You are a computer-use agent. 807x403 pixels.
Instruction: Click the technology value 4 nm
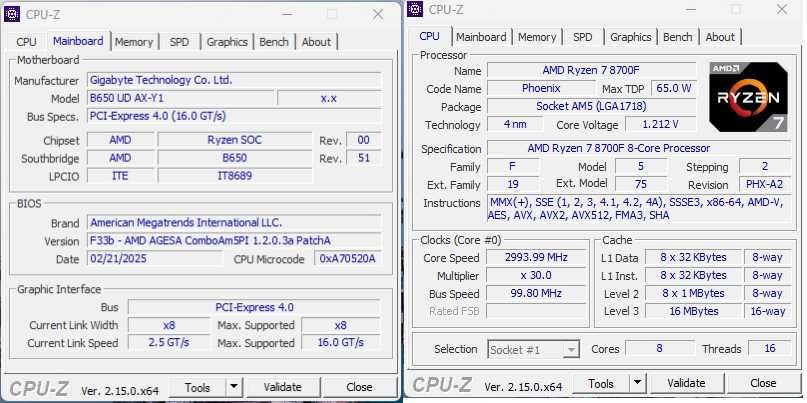pyautogui.click(x=515, y=124)
